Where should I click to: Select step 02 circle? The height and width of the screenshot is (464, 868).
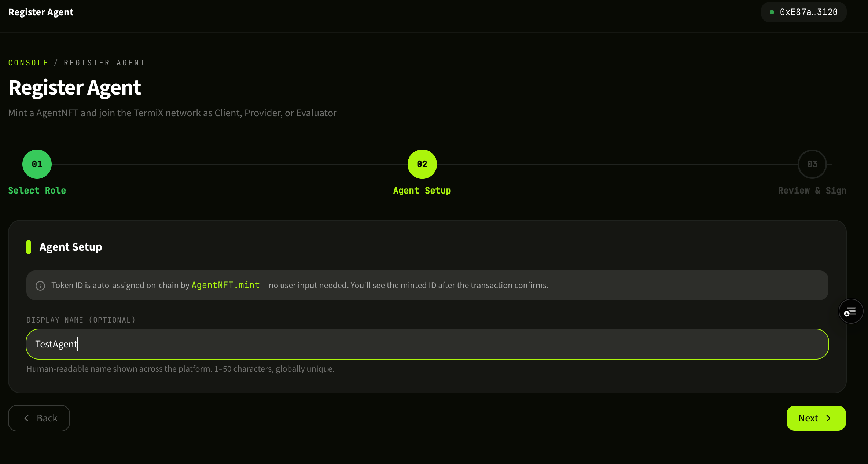pos(422,164)
